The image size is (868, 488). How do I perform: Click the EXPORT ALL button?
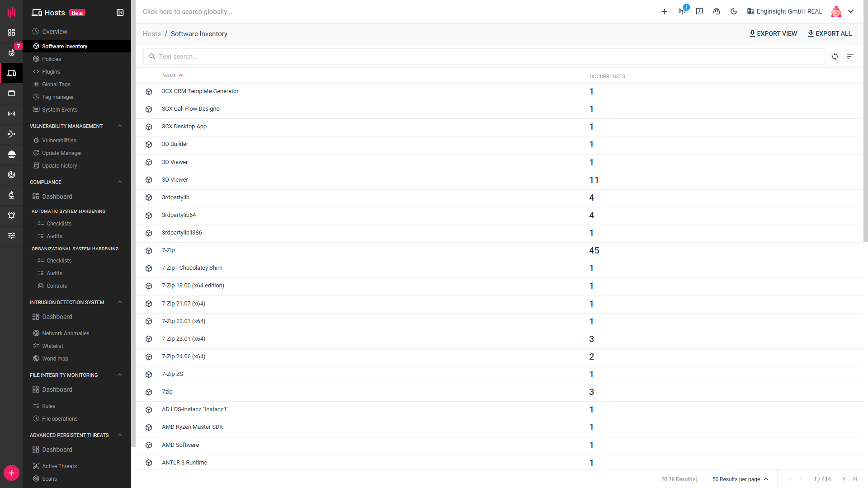click(830, 33)
